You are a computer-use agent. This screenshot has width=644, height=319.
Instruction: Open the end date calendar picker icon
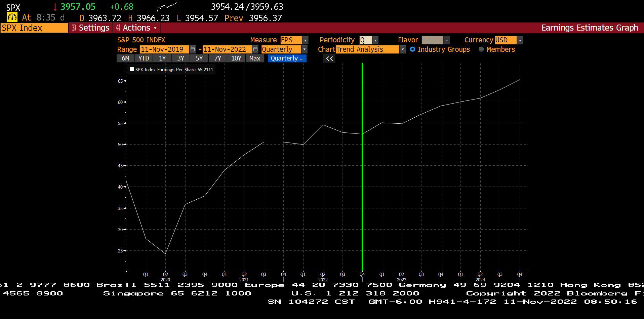255,49
